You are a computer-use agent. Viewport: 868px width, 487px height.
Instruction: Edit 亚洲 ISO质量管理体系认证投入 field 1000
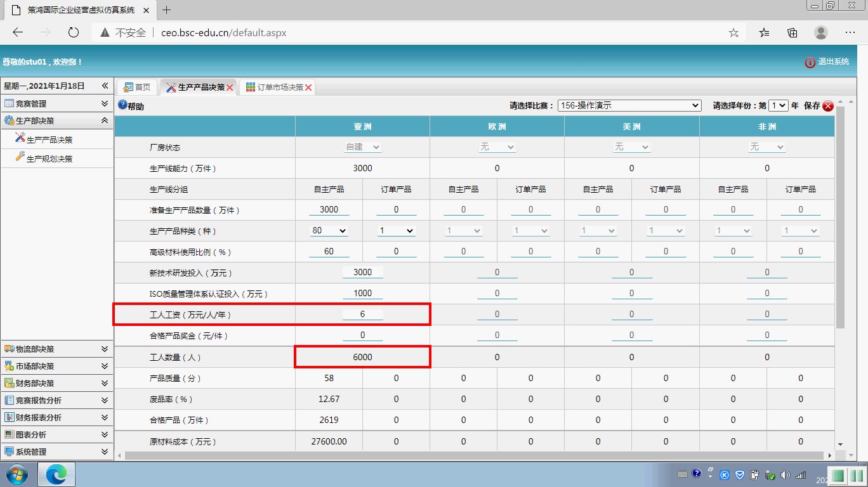[x=362, y=293]
